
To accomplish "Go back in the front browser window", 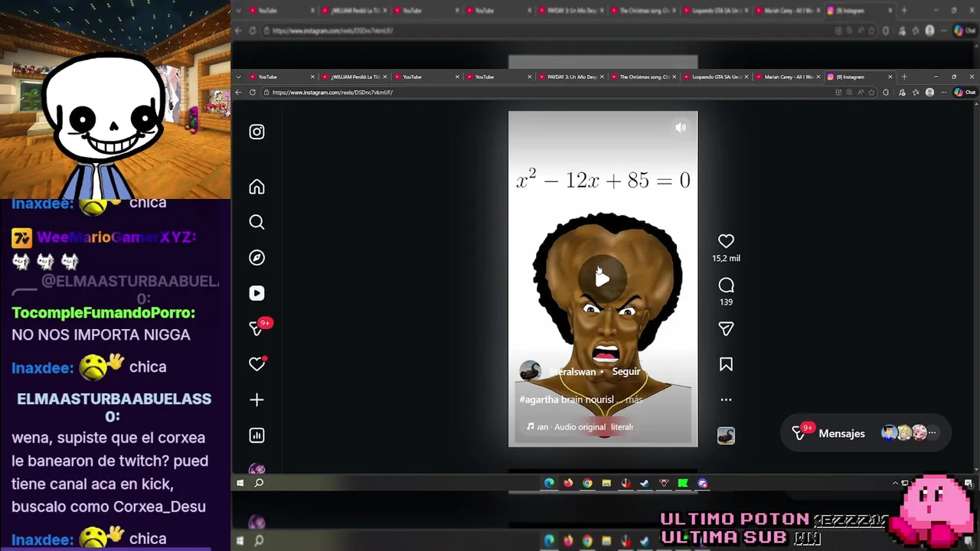I will click(238, 92).
